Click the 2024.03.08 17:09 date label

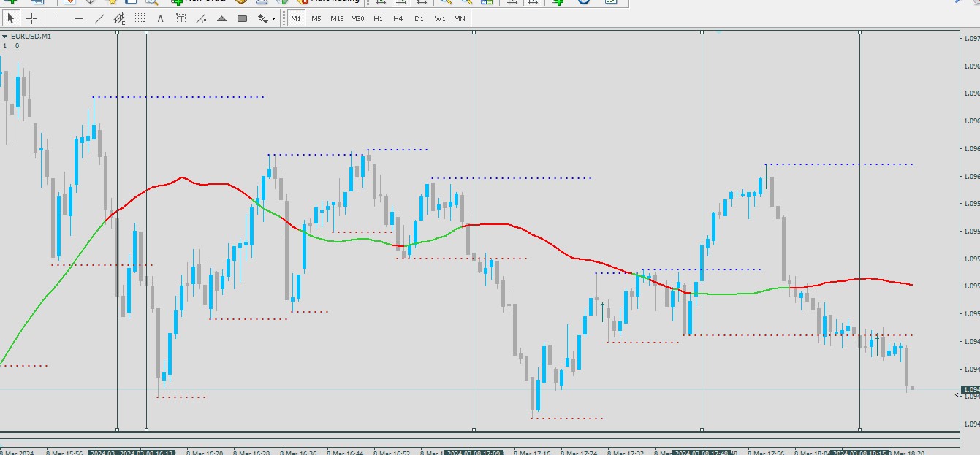(474, 452)
